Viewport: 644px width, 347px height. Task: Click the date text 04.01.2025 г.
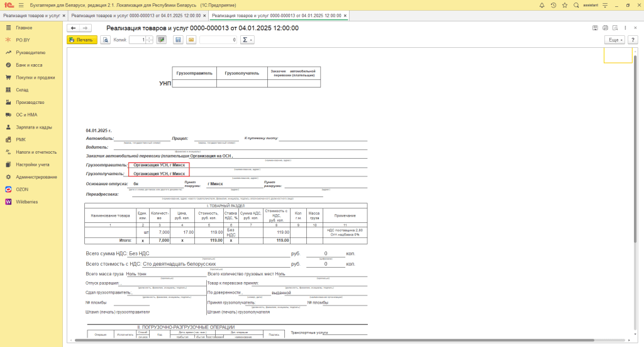[99, 130]
